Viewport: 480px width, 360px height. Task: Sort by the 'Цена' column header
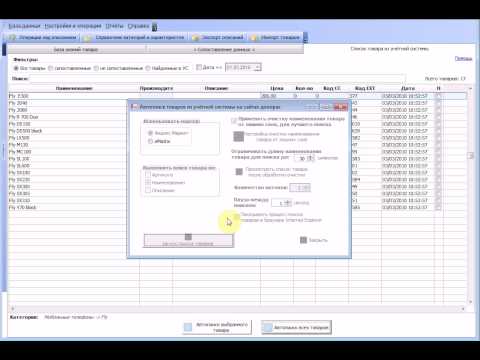pos(277,88)
